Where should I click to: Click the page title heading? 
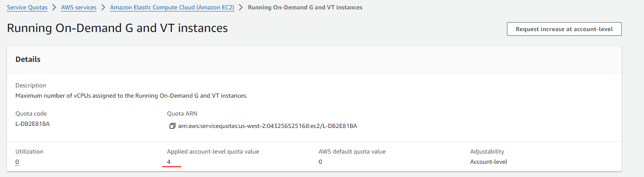click(117, 28)
